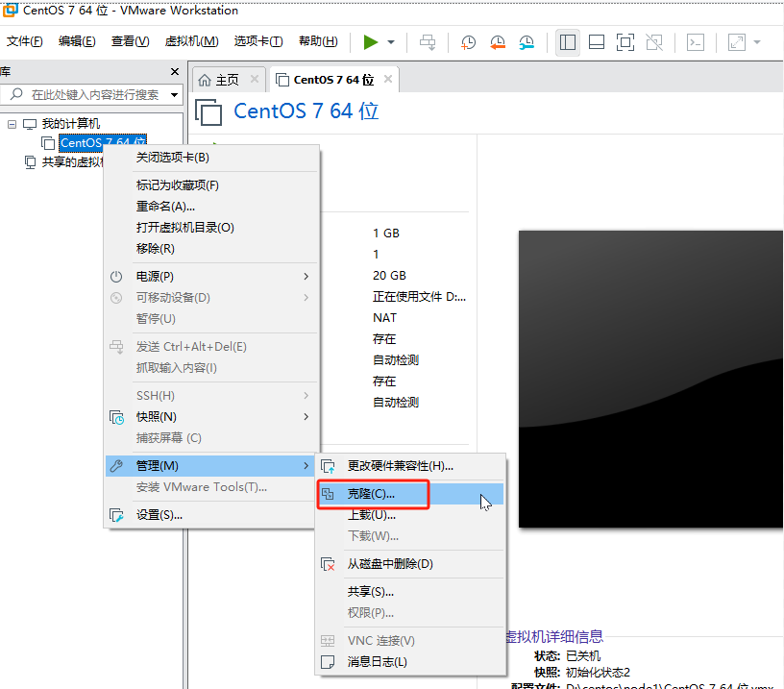Toggle the library sidebar view icon
This screenshot has width=784, height=689.
click(568, 42)
